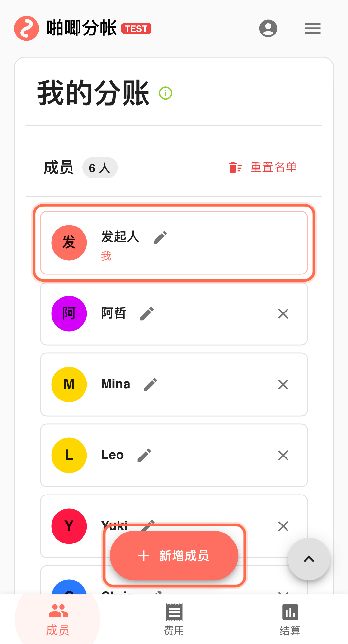Viewport: 348px width, 644px height.
Task: Open the hamburger menu
Action: pyautogui.click(x=312, y=28)
